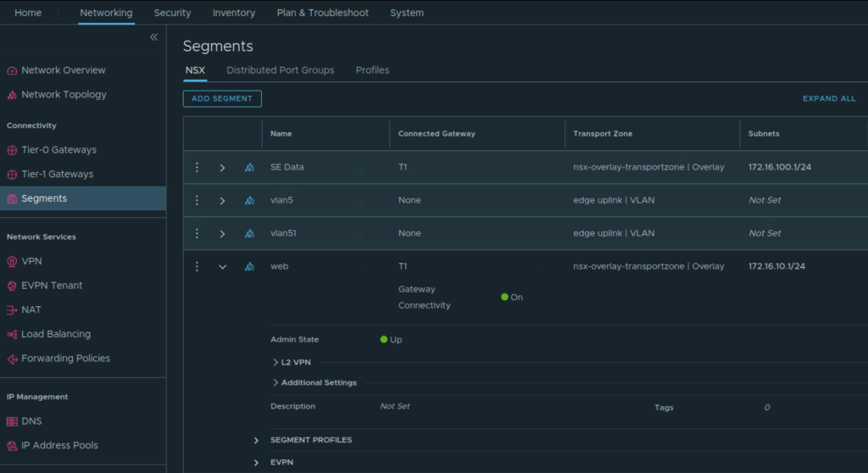The height and width of the screenshot is (473, 868).
Task: Click the EXPAND ALL link
Action: click(828, 99)
